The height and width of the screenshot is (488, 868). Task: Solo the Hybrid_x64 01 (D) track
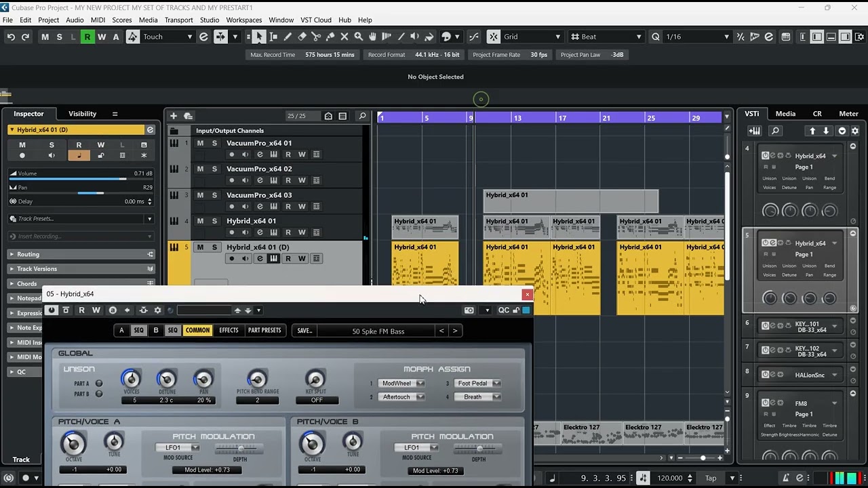point(214,247)
